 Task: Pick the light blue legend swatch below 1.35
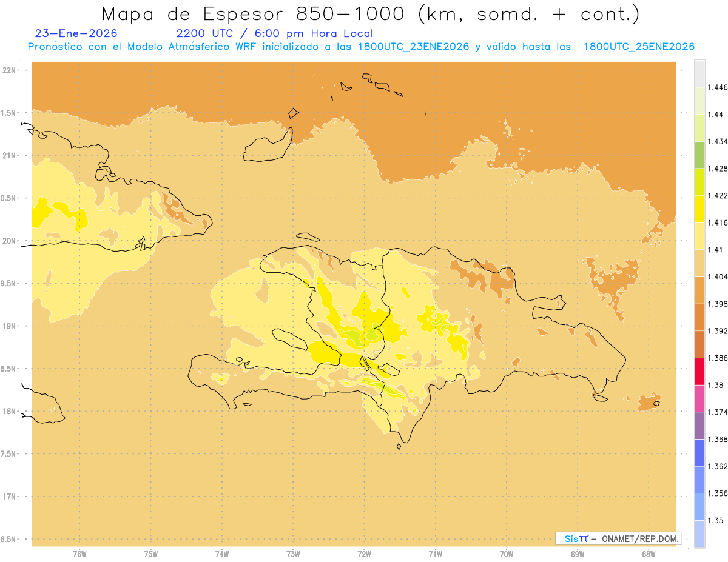pos(699,534)
